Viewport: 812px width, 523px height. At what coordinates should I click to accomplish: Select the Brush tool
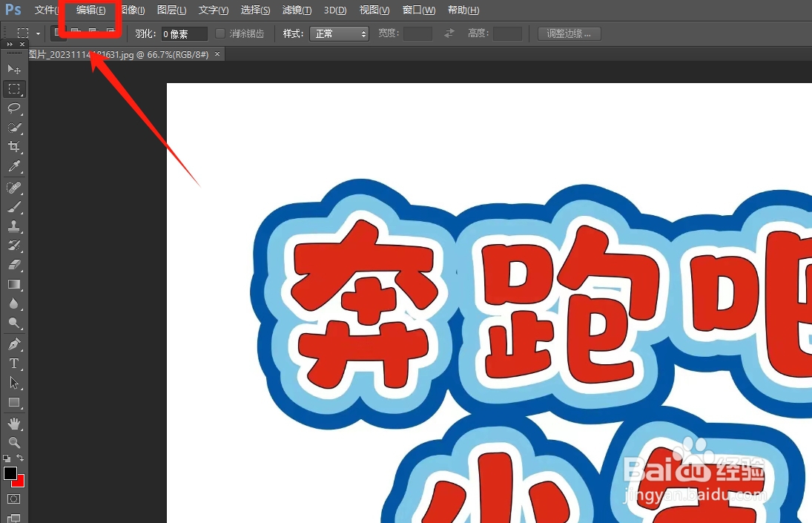[14, 207]
